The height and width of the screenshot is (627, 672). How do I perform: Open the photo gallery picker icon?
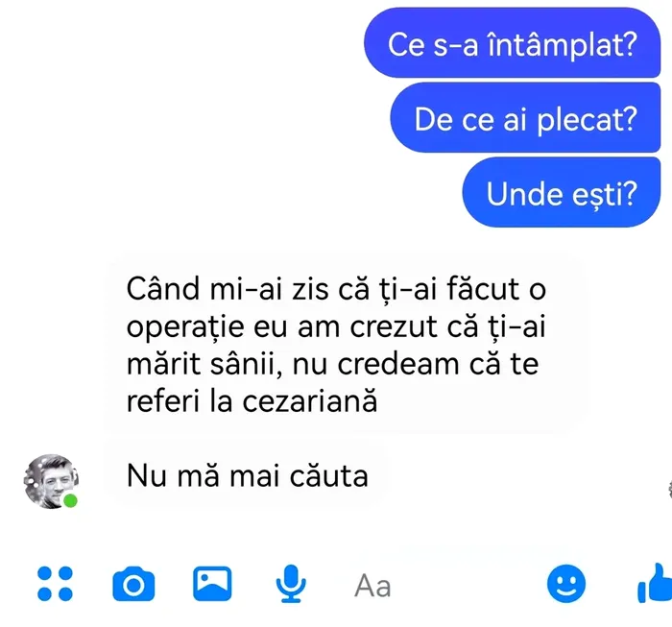(212, 584)
